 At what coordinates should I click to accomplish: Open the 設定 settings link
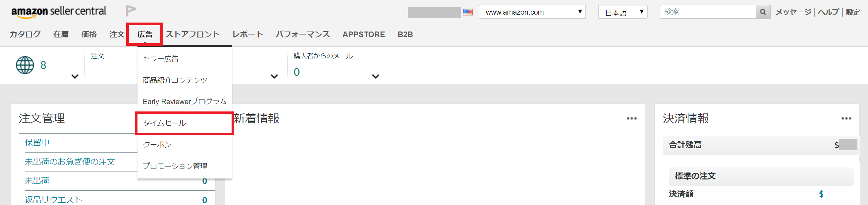(x=852, y=12)
